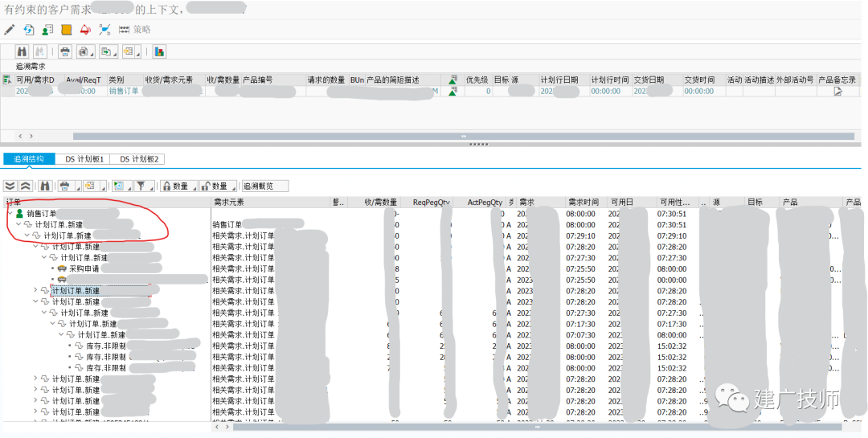Click 销售订单 cell in 追溯需求 table row

click(124, 91)
